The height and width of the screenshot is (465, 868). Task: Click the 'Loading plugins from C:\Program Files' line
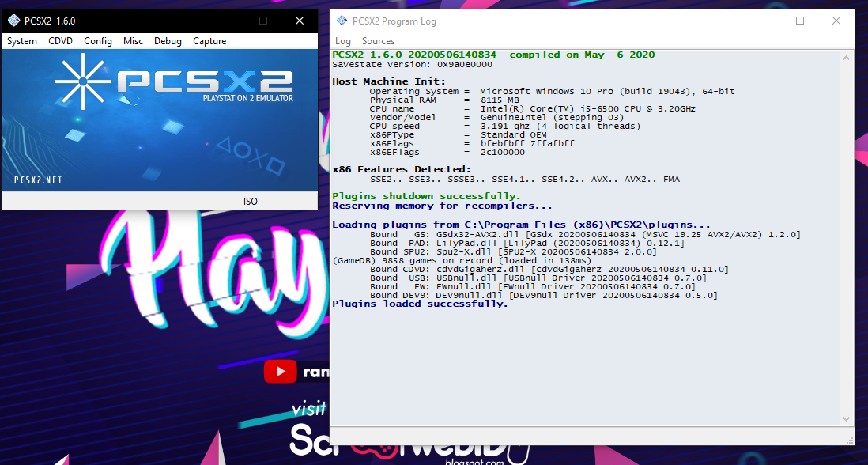(x=522, y=225)
